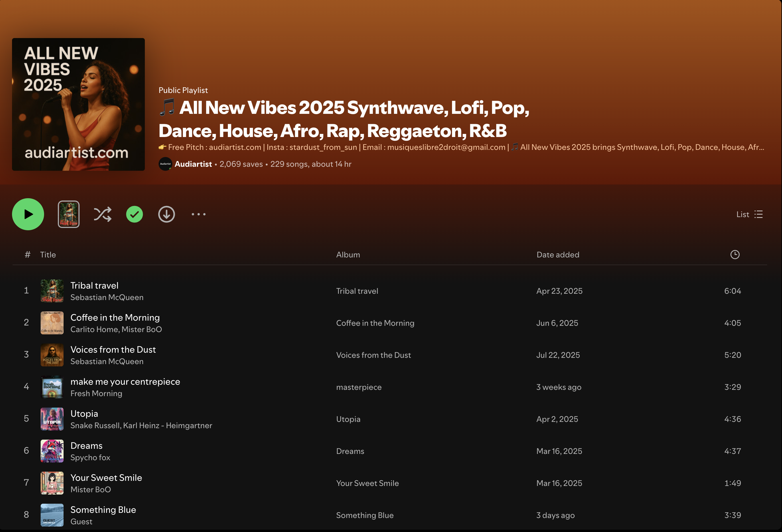Click the Something Blue track title
The width and height of the screenshot is (782, 532).
[x=103, y=509]
